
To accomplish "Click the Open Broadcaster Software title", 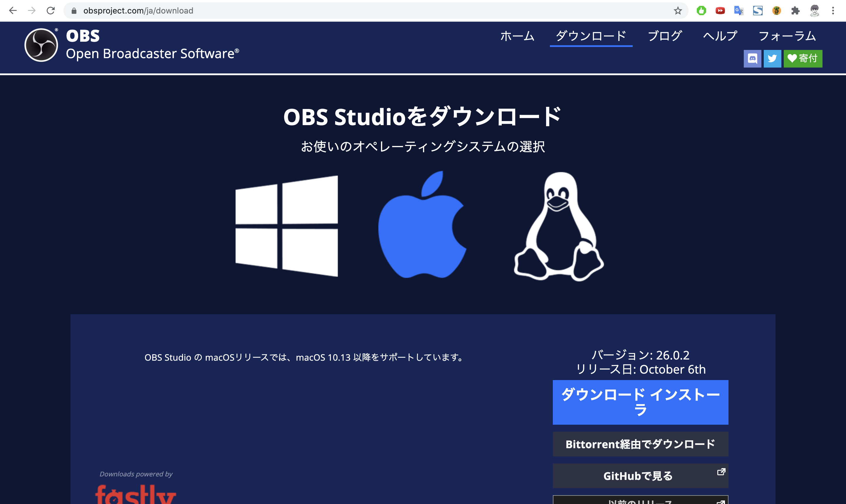I will (152, 53).
